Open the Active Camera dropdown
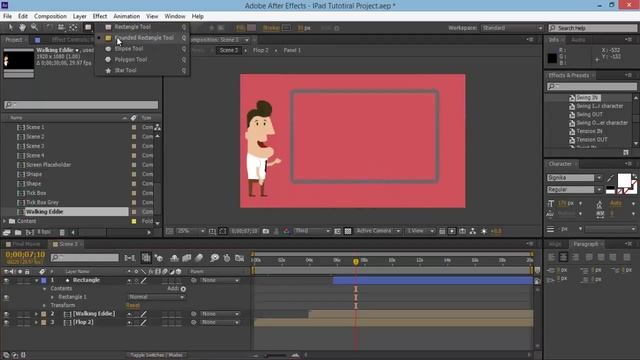The height and width of the screenshot is (360, 640). click(378, 231)
